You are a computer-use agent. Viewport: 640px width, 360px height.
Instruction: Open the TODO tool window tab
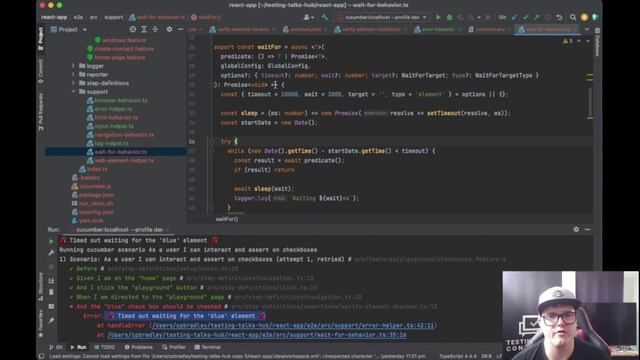tap(104, 347)
